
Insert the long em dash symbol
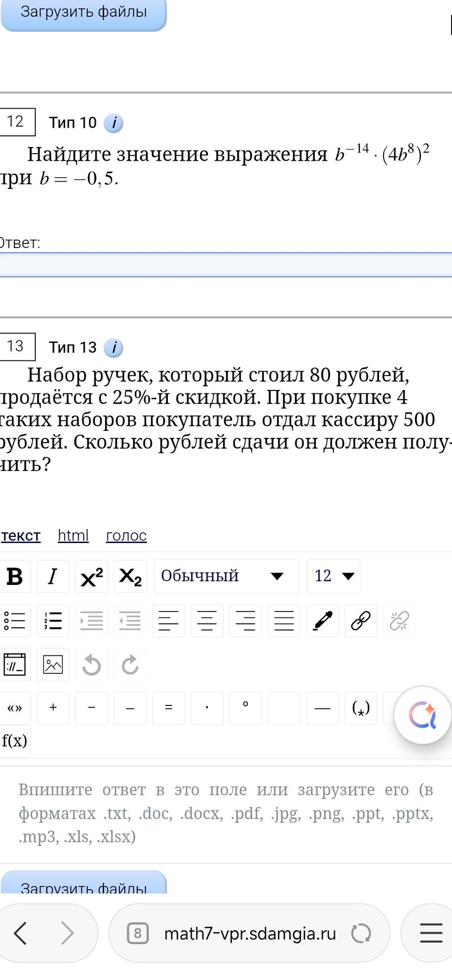(x=322, y=708)
